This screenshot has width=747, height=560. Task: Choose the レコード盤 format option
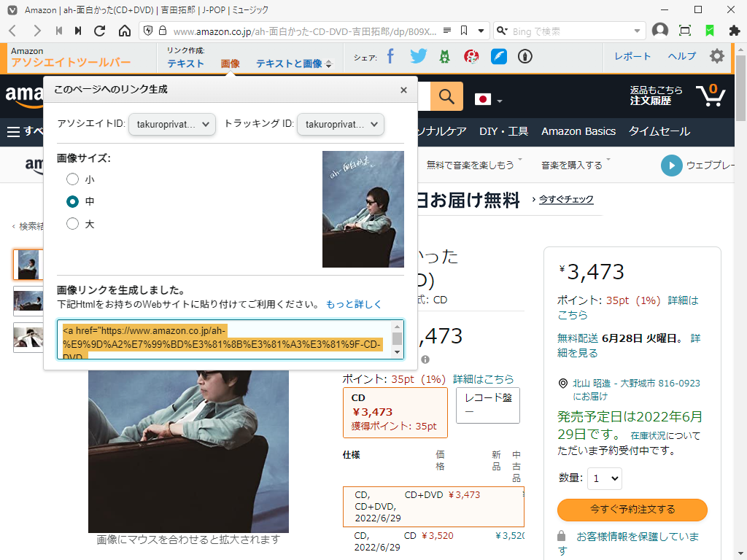[x=488, y=405]
